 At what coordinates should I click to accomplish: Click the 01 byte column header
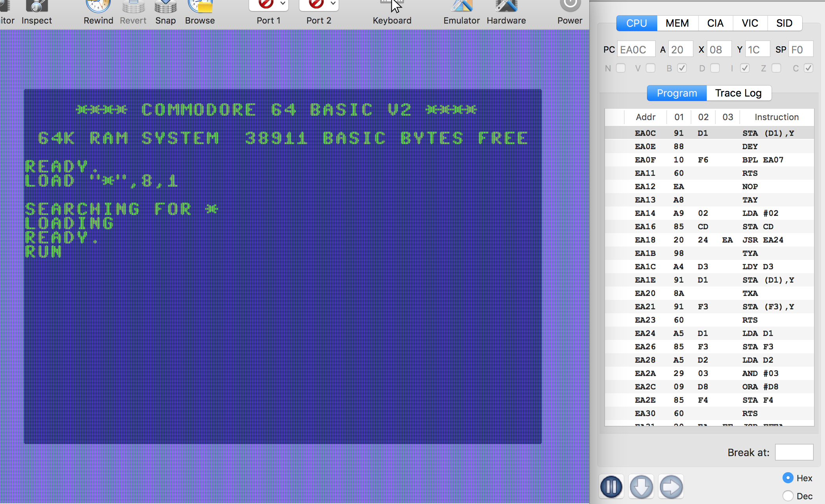[679, 117]
